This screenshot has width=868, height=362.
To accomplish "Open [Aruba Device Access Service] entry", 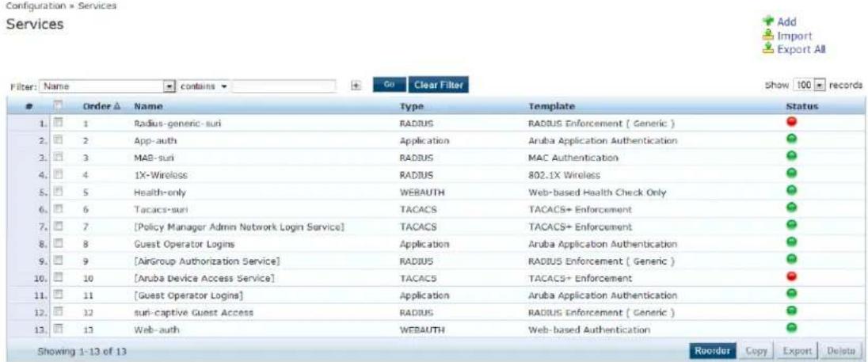I will [x=204, y=277].
